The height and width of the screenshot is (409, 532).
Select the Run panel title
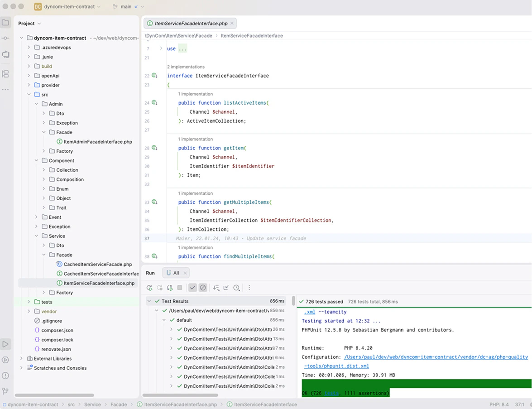(x=150, y=273)
